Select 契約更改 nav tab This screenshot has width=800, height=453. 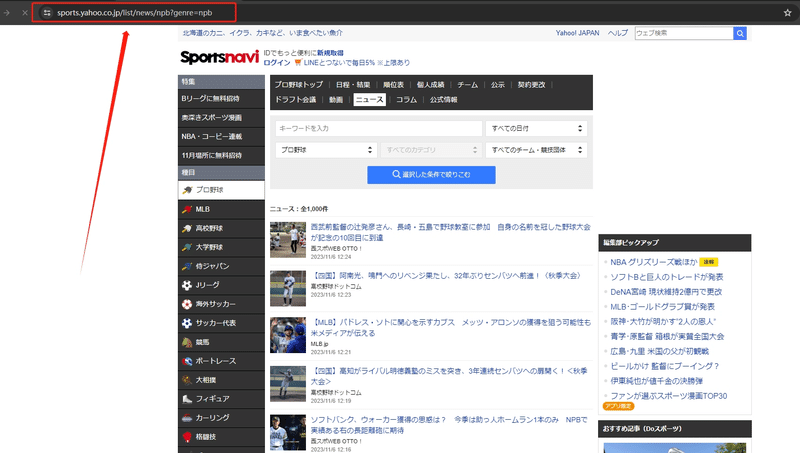tap(531, 85)
